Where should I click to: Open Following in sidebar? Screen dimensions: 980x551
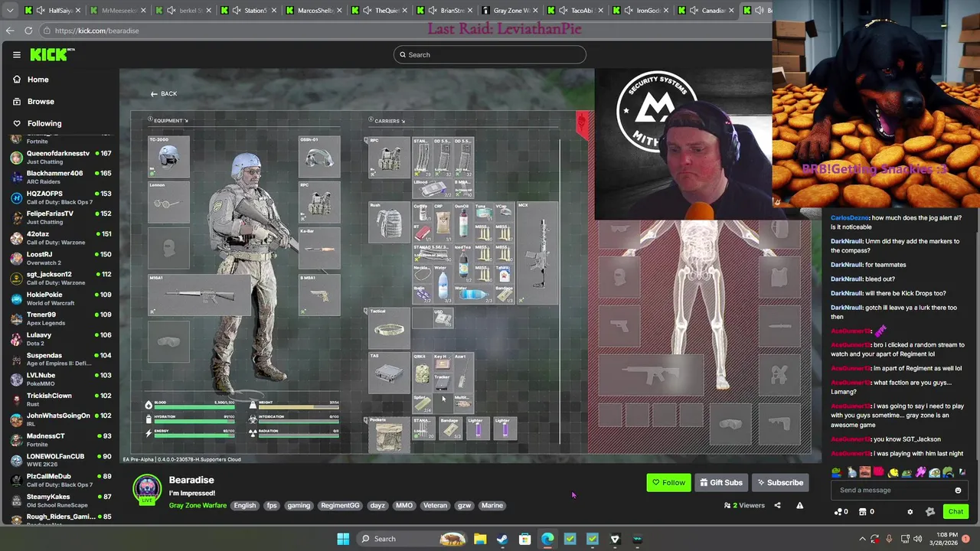[44, 123]
